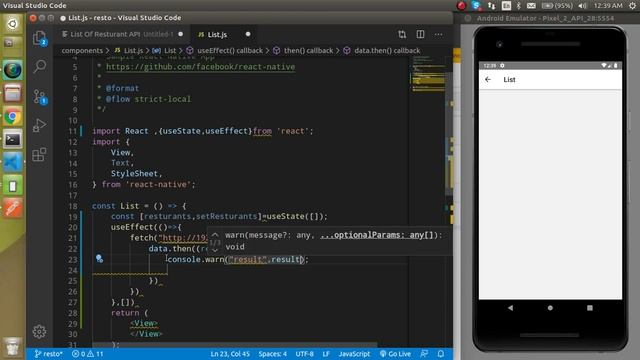Switch to the List.js tab
640x360 pixels.
click(x=217, y=35)
